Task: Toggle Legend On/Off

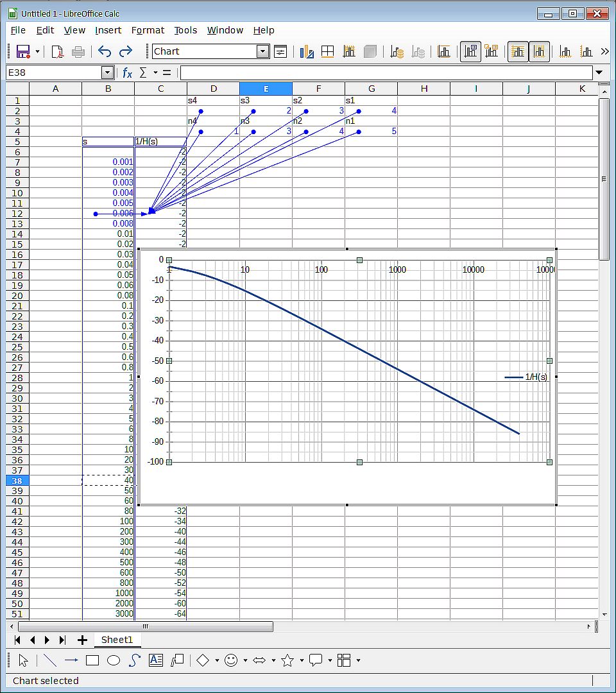Action: (x=470, y=52)
